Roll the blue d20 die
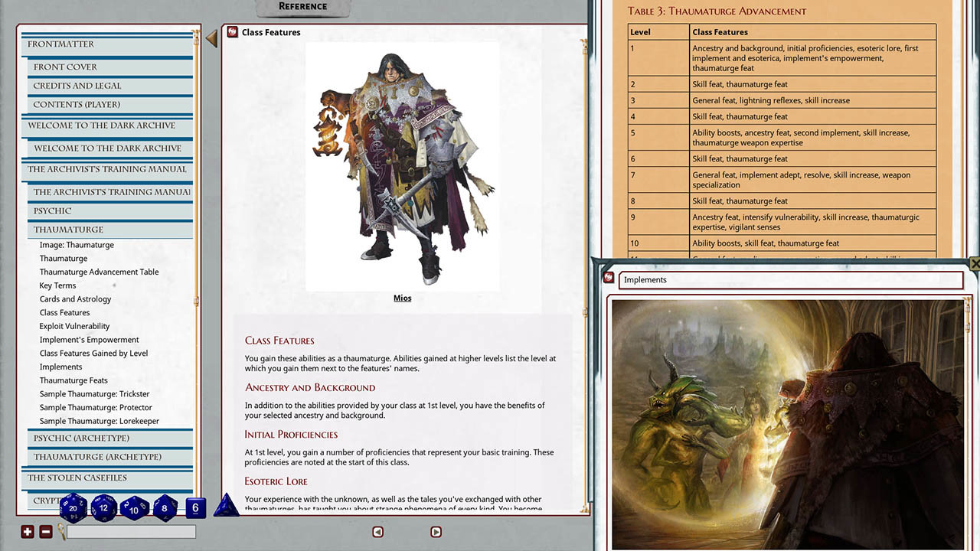This screenshot has width=980, height=551. point(73,507)
